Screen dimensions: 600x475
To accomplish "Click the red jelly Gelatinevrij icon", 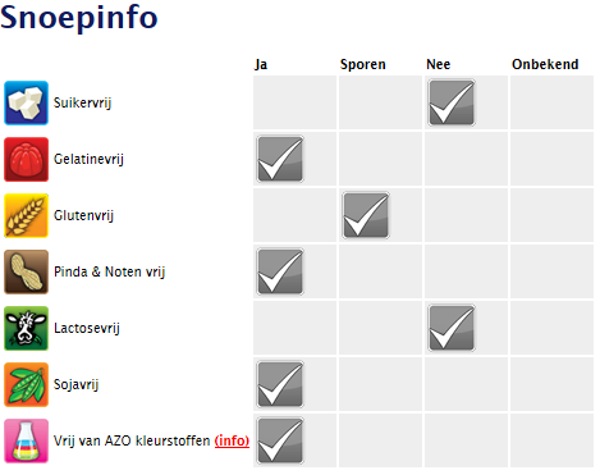I will (26, 158).
